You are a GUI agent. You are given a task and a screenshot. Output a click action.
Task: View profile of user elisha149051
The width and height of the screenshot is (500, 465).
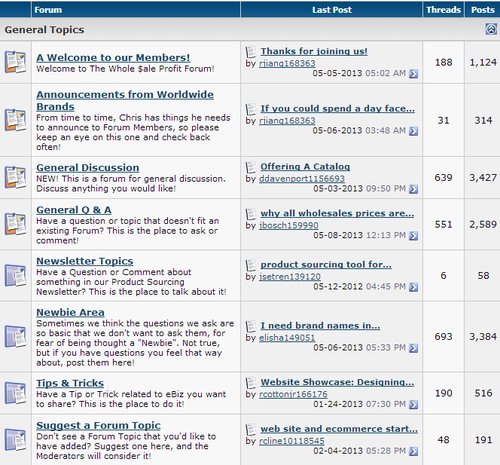287,338
